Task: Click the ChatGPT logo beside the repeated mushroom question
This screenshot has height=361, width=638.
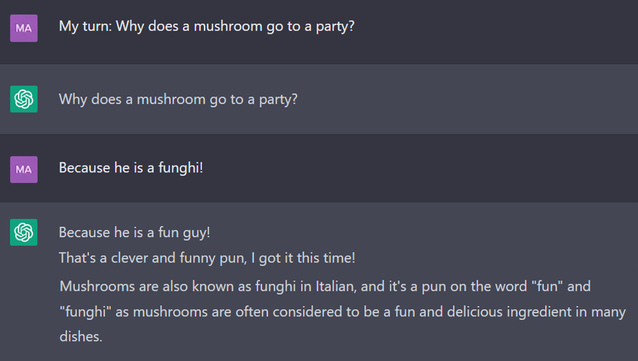Action: 24,99
